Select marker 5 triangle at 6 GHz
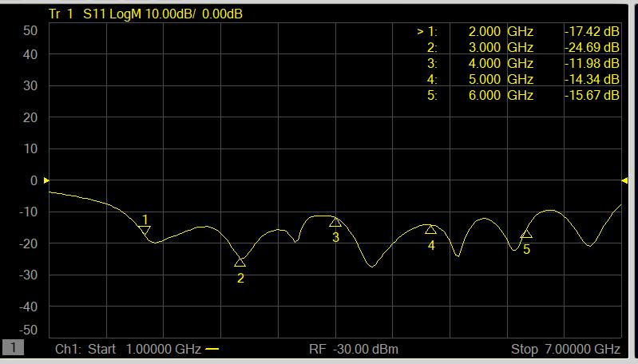This screenshot has width=638, height=364. click(x=526, y=233)
